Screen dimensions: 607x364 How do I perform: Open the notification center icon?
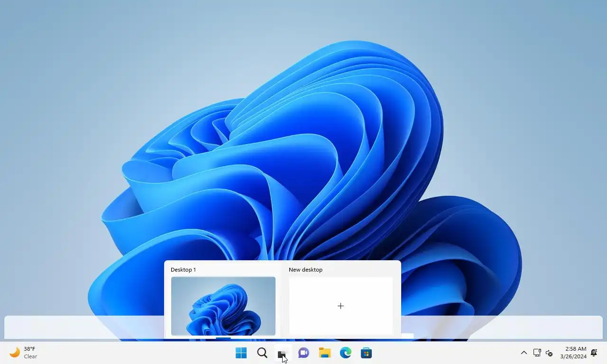tap(594, 353)
